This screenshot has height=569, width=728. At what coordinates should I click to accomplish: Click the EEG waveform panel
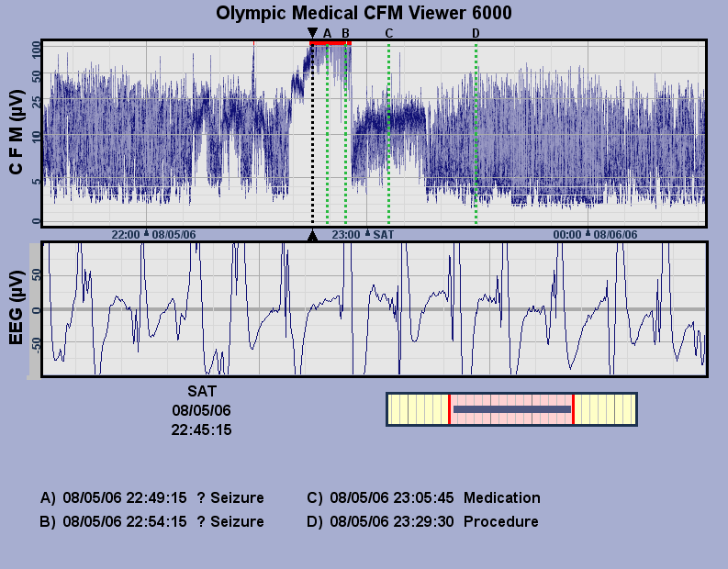click(375, 309)
